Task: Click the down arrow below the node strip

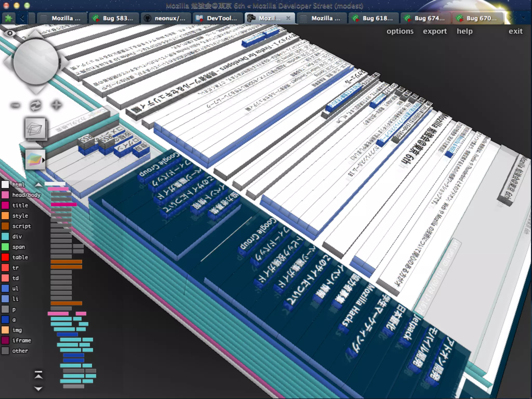Action: tap(38, 389)
